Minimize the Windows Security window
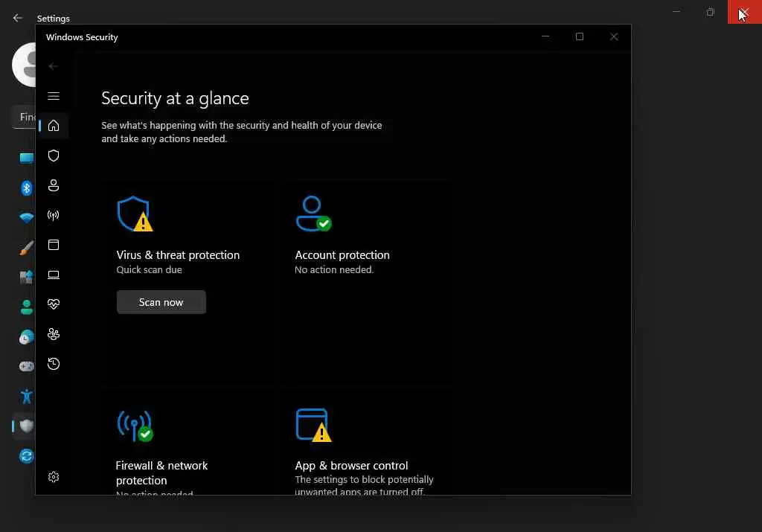 pyautogui.click(x=545, y=37)
